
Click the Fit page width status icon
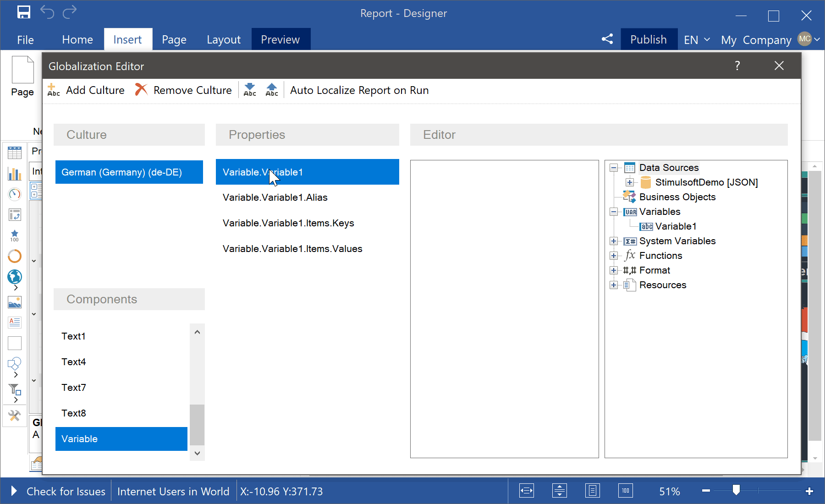[527, 491]
